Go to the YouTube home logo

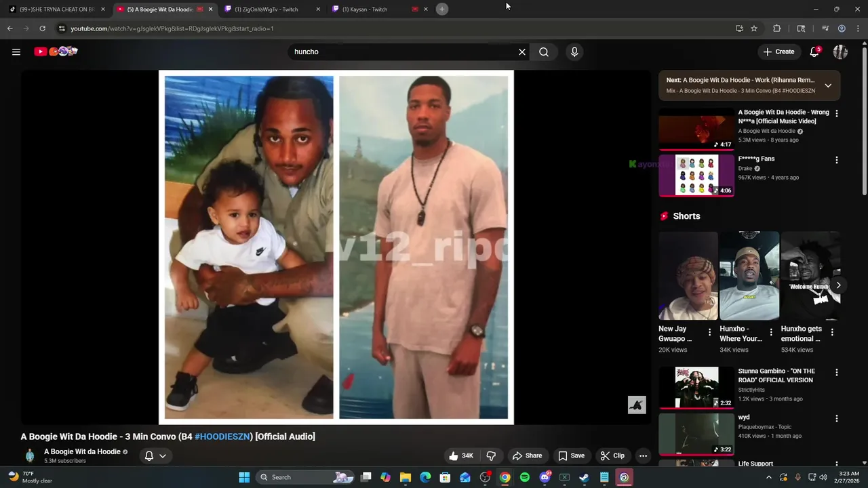coord(56,52)
